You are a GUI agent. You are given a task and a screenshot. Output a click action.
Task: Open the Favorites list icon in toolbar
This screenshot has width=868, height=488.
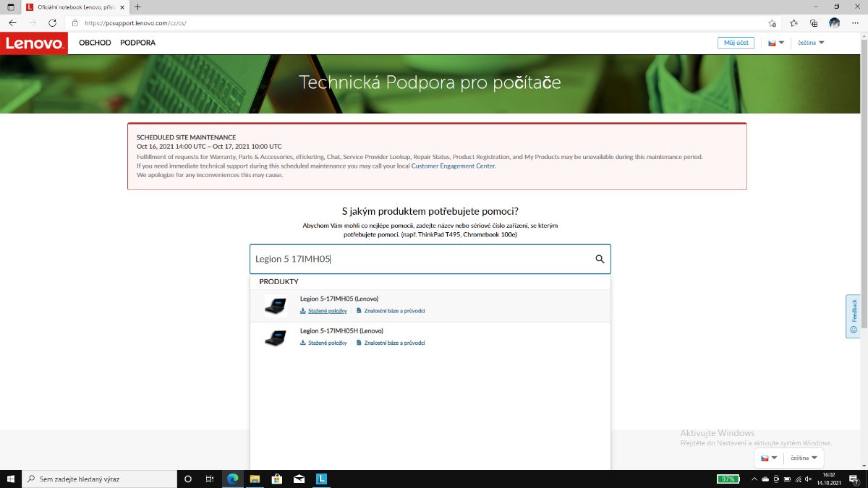point(793,23)
